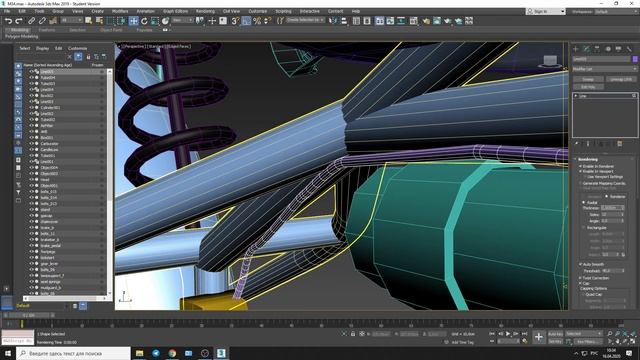Toggle visibility eye of Head object

coord(31,180)
